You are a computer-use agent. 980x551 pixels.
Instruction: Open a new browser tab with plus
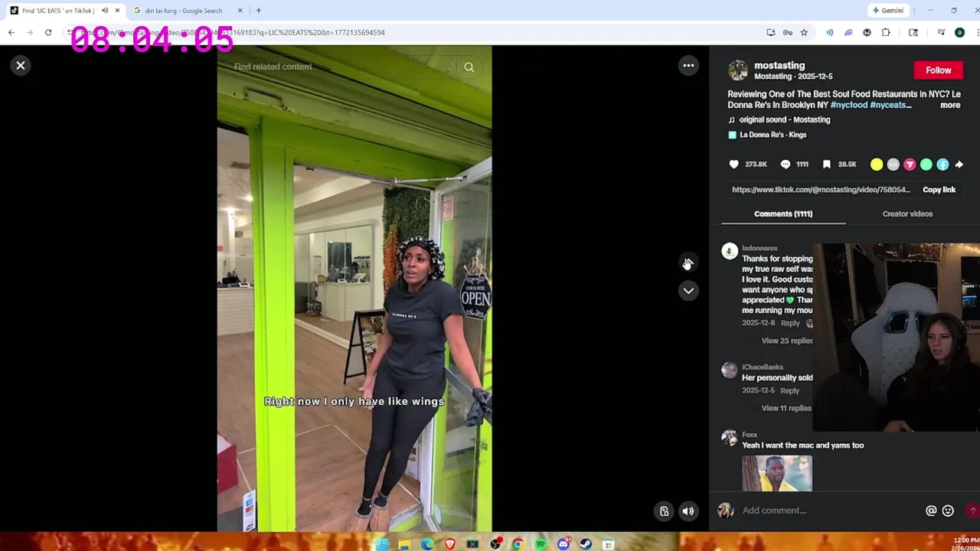point(259,11)
